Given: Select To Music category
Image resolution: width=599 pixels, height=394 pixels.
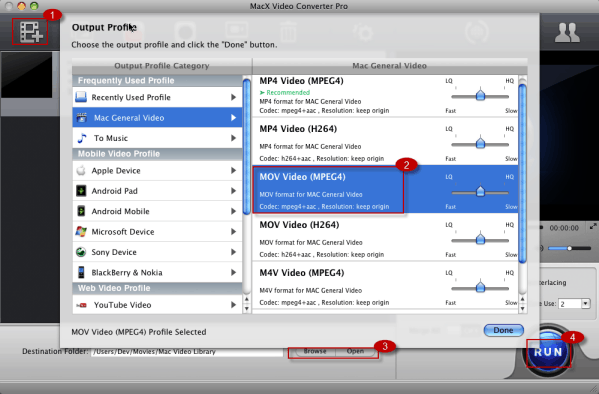Looking at the screenshot, I should click(157, 138).
